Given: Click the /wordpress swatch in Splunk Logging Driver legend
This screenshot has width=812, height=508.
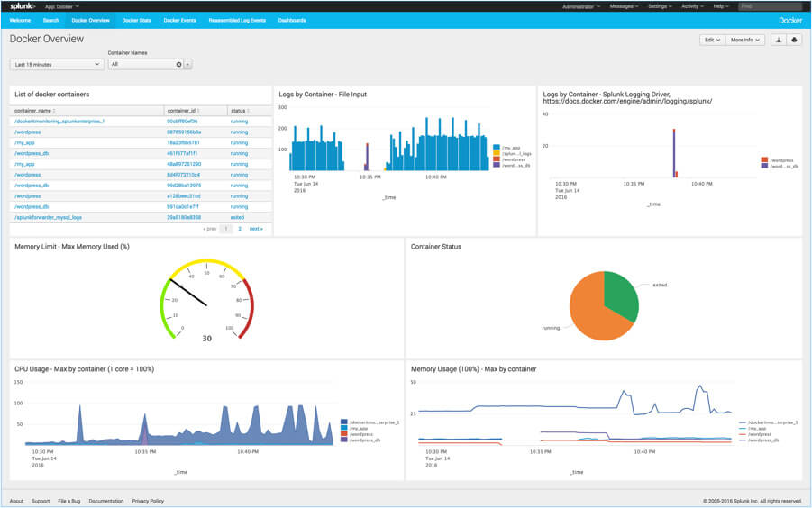Looking at the screenshot, I should click(764, 160).
